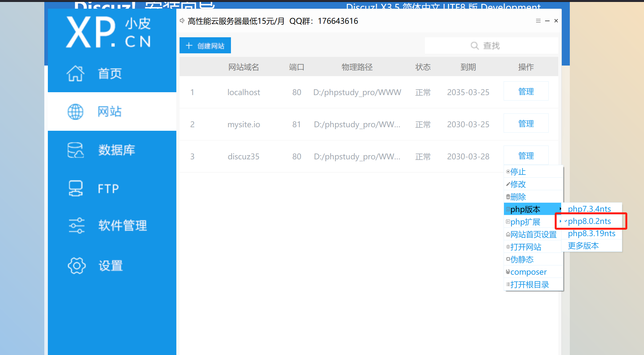Screen dimensions: 644x355
Task: Click the software management sliders icon
Action: tap(76, 226)
